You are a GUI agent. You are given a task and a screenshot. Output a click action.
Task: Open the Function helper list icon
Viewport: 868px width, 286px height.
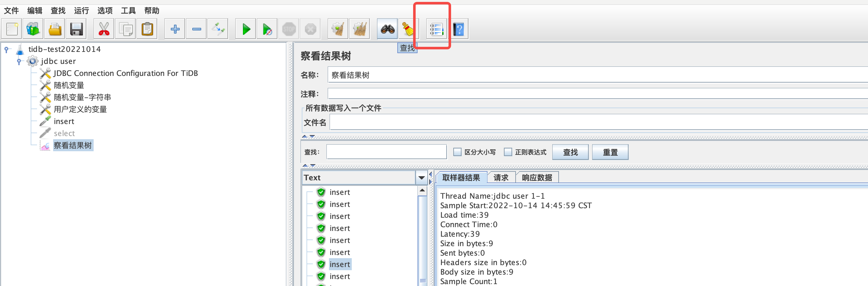(436, 29)
